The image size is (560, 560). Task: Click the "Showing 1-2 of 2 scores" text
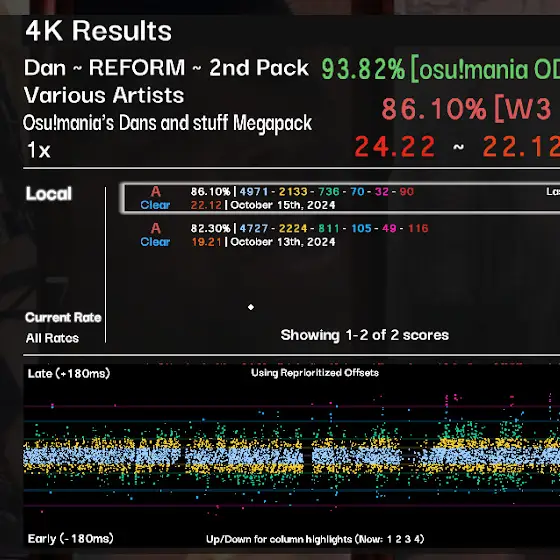[365, 335]
